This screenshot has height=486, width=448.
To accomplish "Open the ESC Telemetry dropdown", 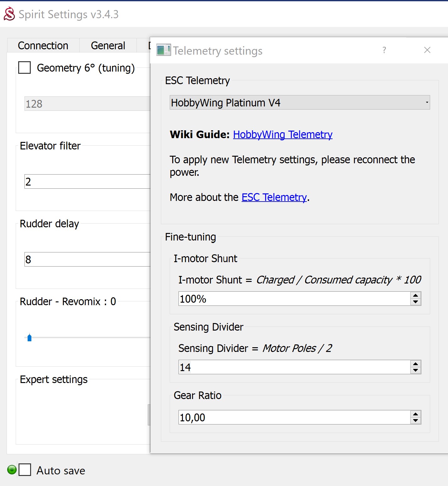I will click(x=300, y=103).
